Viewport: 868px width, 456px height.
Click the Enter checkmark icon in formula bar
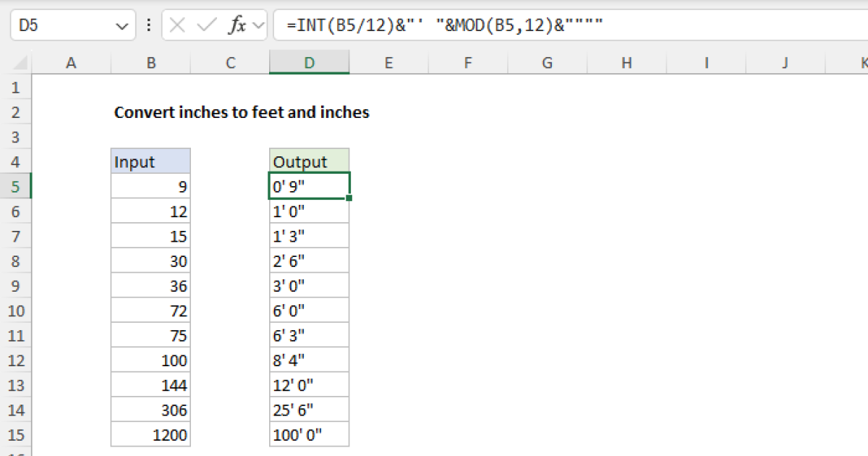[x=207, y=25]
